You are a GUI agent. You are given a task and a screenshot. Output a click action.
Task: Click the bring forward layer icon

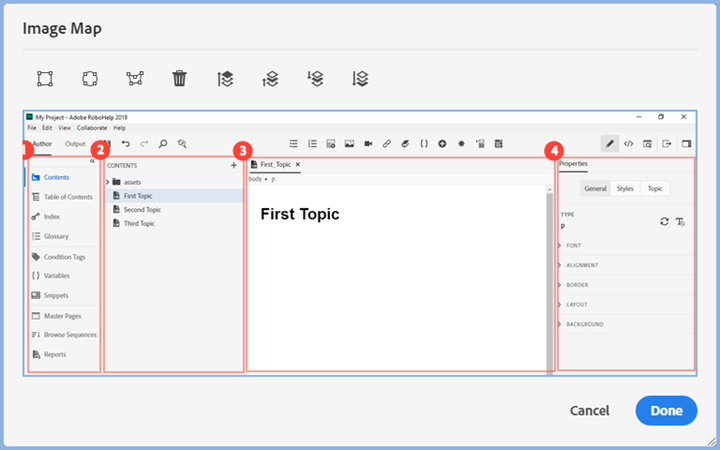270,78
